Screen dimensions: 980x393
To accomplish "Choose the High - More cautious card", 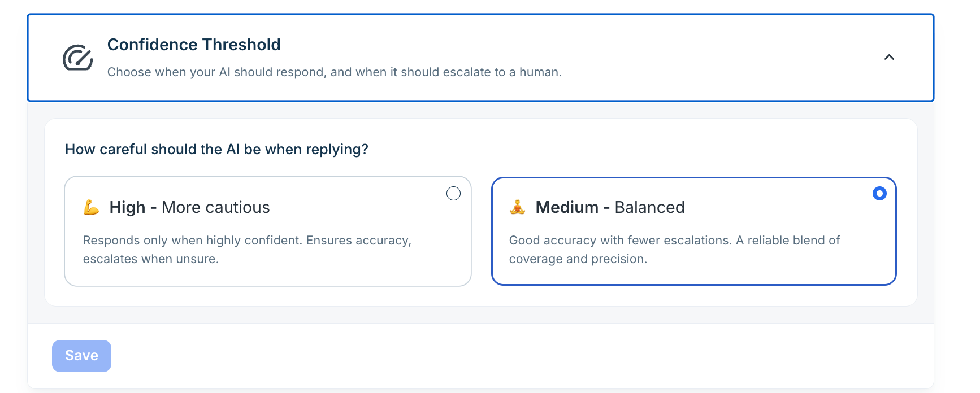I will (x=268, y=232).
